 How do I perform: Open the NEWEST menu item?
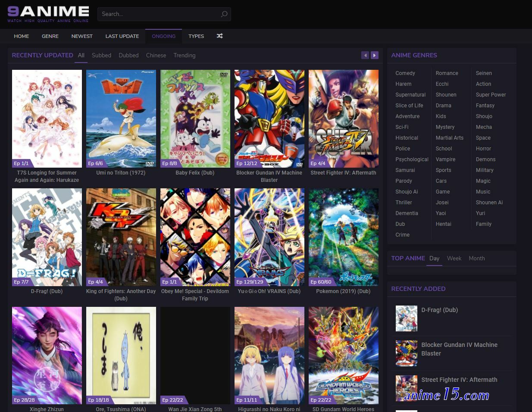pyautogui.click(x=82, y=36)
